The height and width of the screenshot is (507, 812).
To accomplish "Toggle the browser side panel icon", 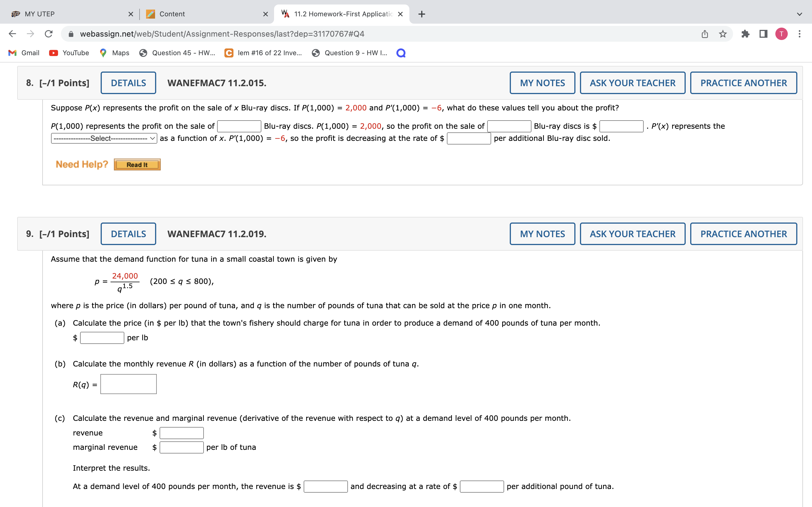I will click(x=763, y=34).
